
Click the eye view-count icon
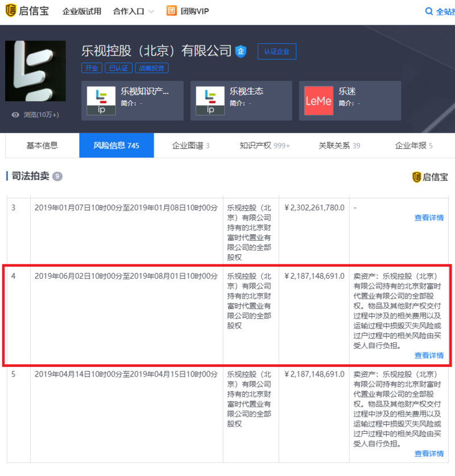[15, 114]
